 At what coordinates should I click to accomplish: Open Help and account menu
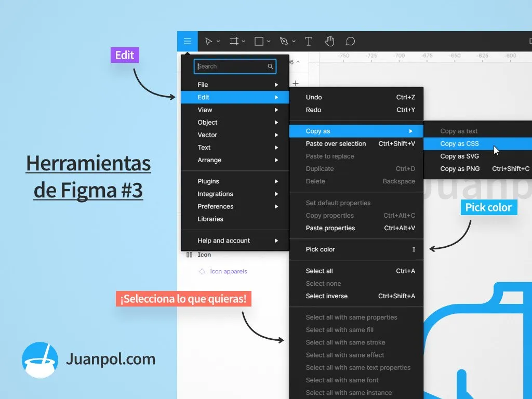click(235, 241)
